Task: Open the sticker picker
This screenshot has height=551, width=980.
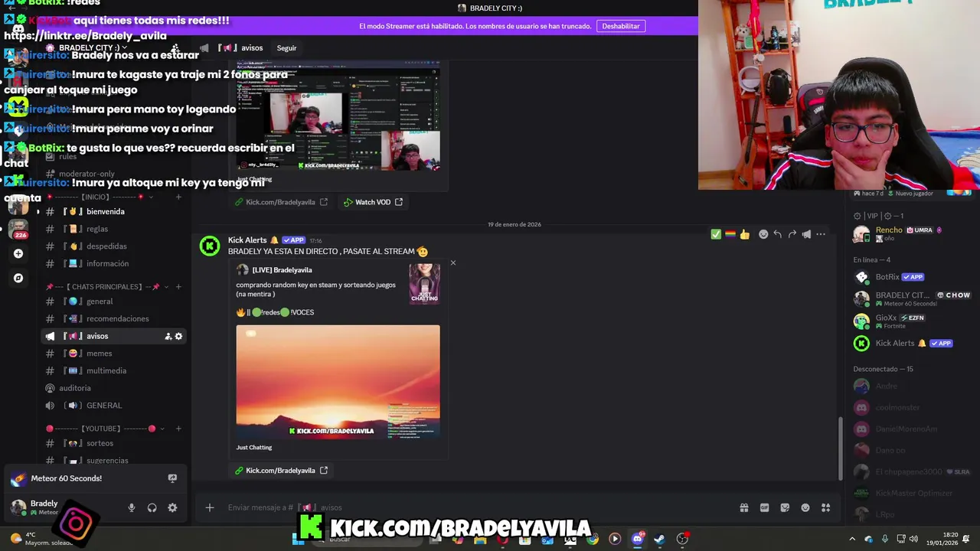Action: coord(785,507)
